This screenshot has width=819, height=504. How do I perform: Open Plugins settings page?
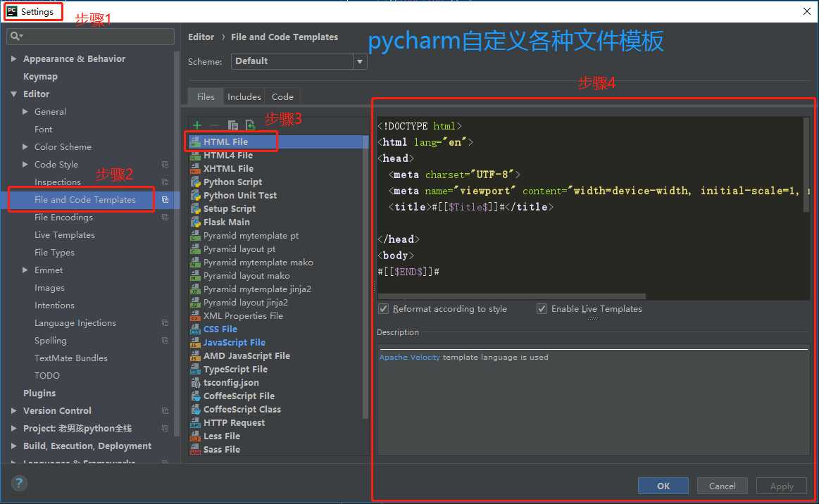pyautogui.click(x=39, y=393)
